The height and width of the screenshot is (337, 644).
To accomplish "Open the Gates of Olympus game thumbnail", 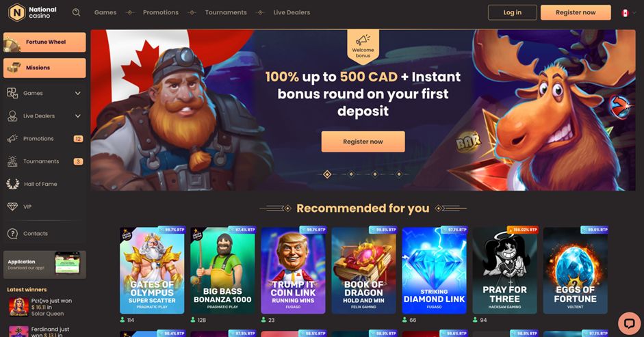I will tap(152, 271).
